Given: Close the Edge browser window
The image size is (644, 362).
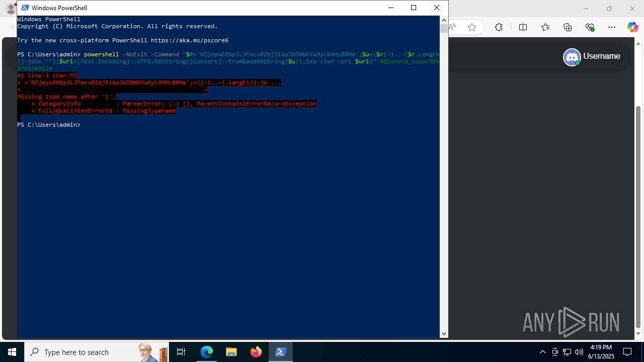Looking at the screenshot, I should pyautogui.click(x=632, y=9).
